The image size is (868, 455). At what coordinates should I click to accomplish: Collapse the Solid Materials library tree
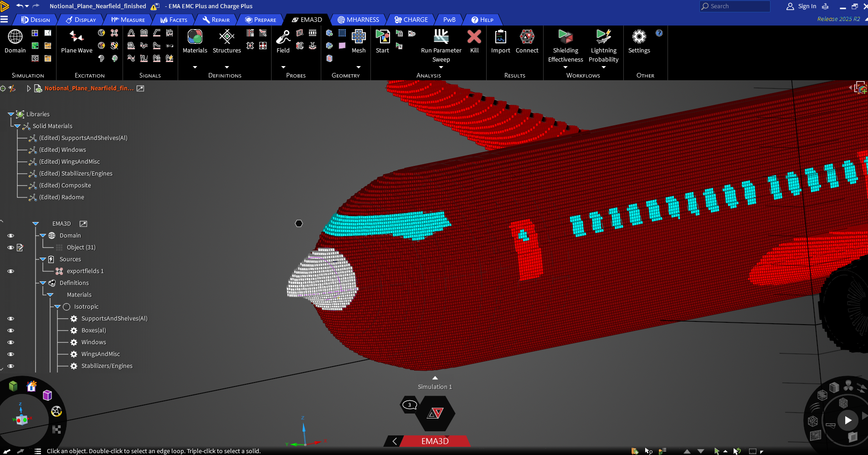17,126
